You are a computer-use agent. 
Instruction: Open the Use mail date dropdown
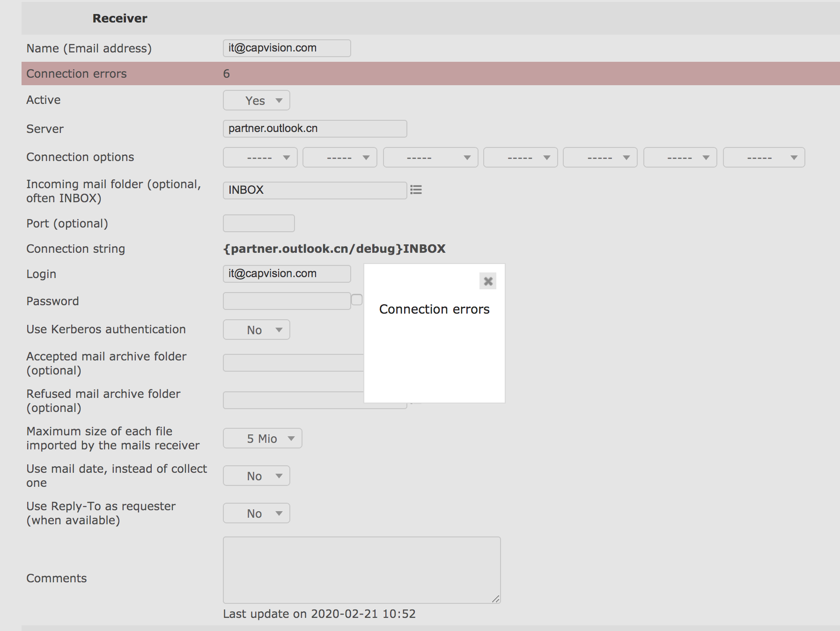[256, 476]
